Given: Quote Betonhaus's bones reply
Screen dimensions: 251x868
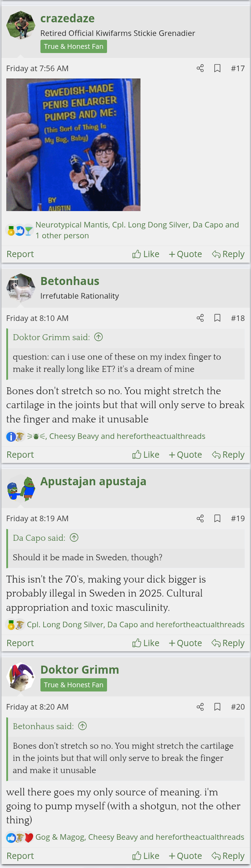Looking at the screenshot, I should click(x=185, y=455).
